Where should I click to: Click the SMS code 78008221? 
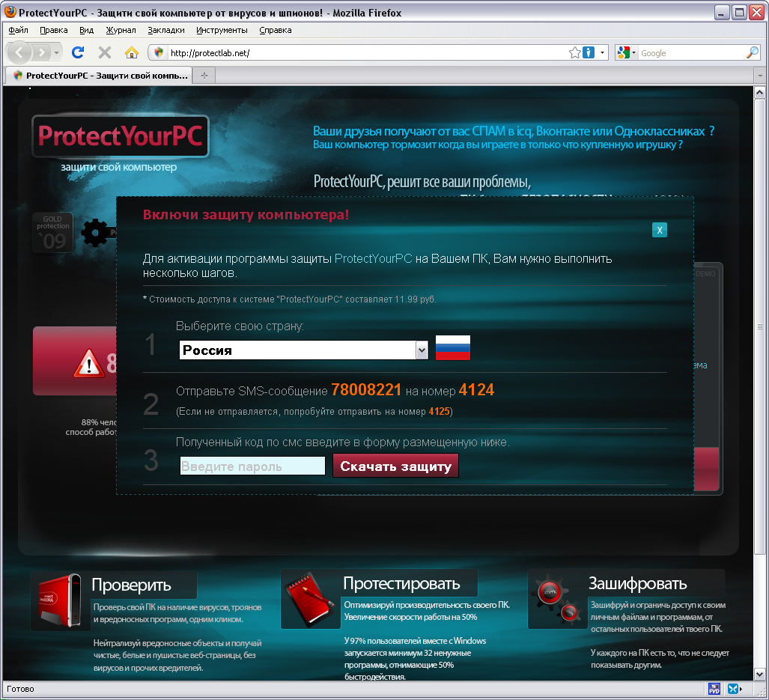coord(366,390)
